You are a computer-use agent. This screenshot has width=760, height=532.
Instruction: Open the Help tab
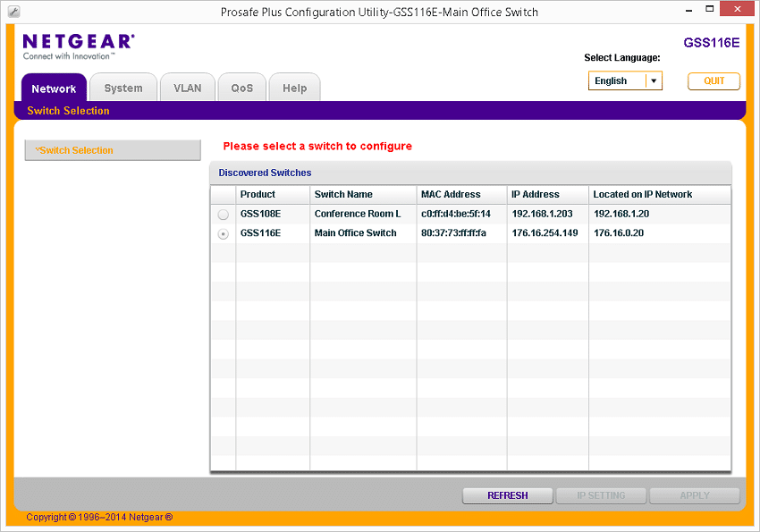point(295,88)
